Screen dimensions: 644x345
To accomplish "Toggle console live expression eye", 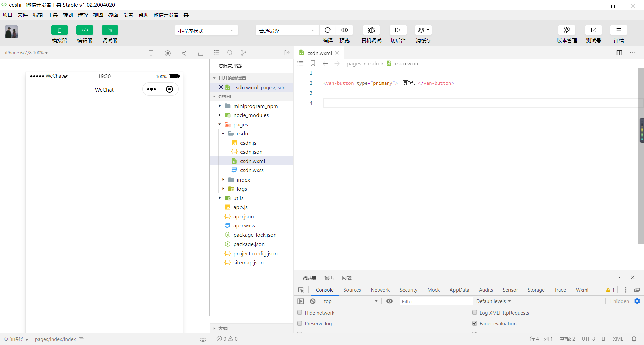I will tap(389, 301).
